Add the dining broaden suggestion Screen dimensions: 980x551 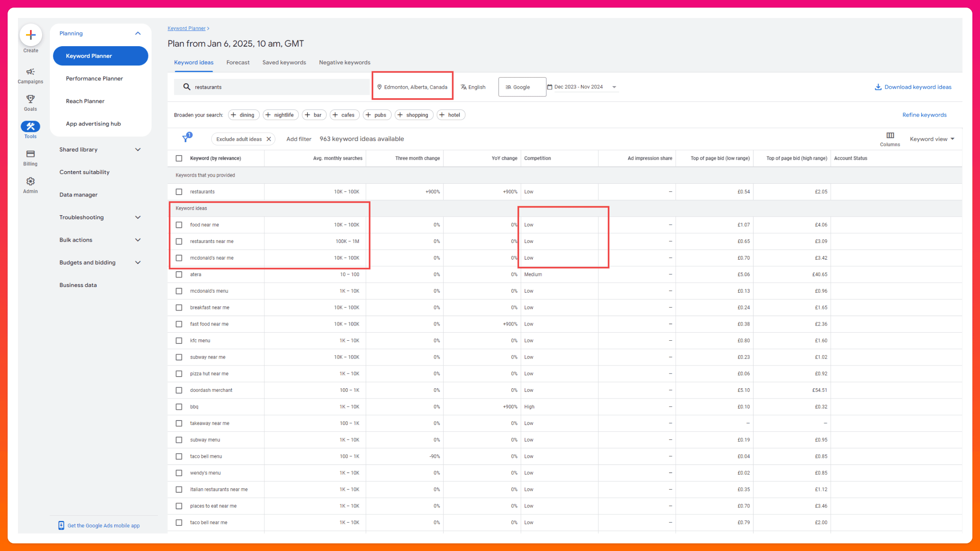click(244, 115)
